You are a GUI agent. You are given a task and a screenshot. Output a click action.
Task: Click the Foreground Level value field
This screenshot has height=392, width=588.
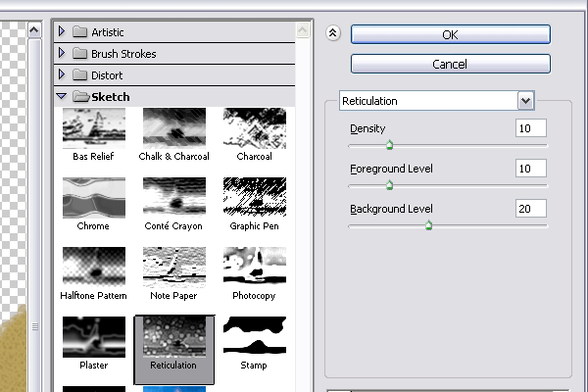(x=531, y=169)
